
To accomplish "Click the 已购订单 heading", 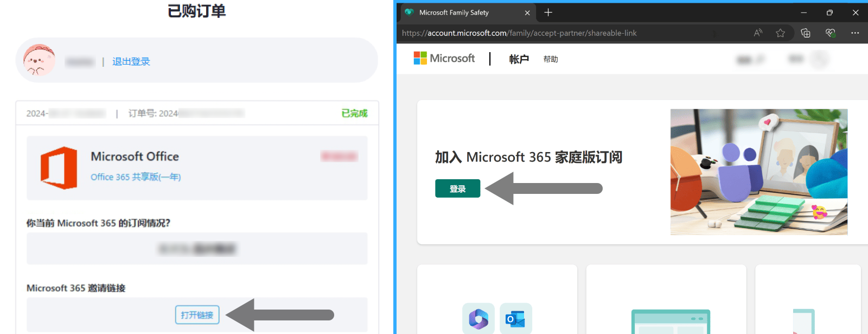I will coord(196,11).
